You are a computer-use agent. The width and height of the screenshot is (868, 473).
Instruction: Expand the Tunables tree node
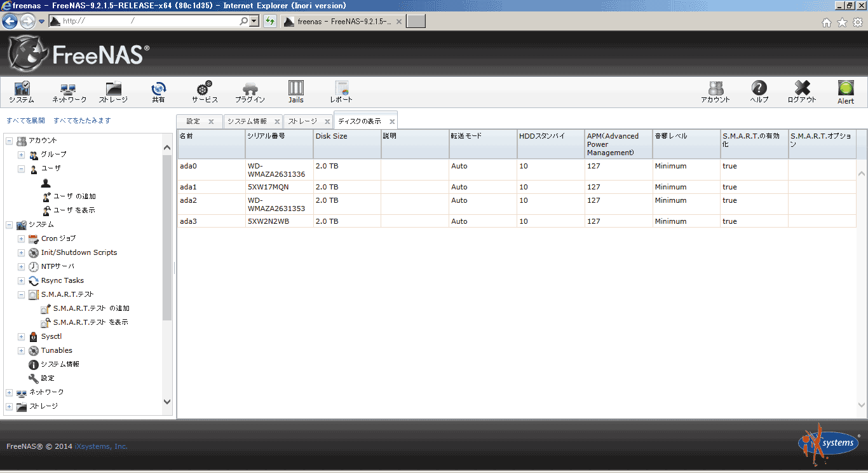pos(21,350)
